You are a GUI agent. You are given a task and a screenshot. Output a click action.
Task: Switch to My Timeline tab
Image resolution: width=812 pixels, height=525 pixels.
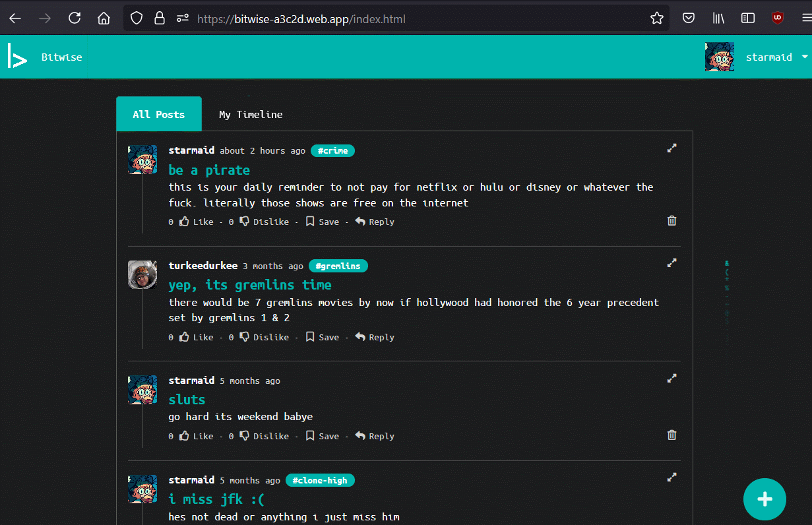(x=251, y=114)
